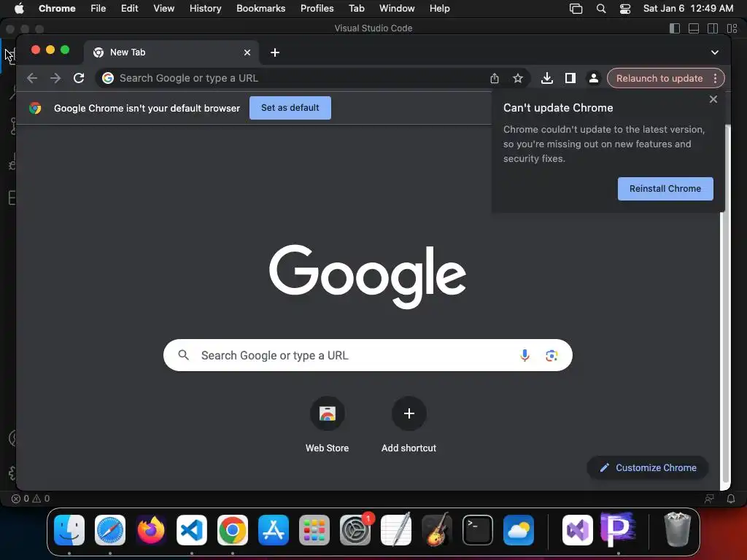Open a new tab with plus button
The image size is (747, 560).
click(275, 52)
